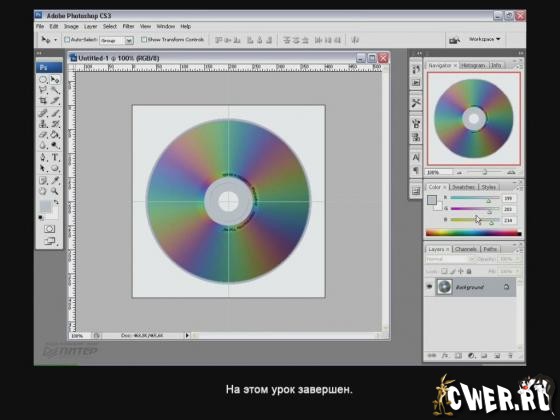Select the Paint Bucket tool

(55, 135)
